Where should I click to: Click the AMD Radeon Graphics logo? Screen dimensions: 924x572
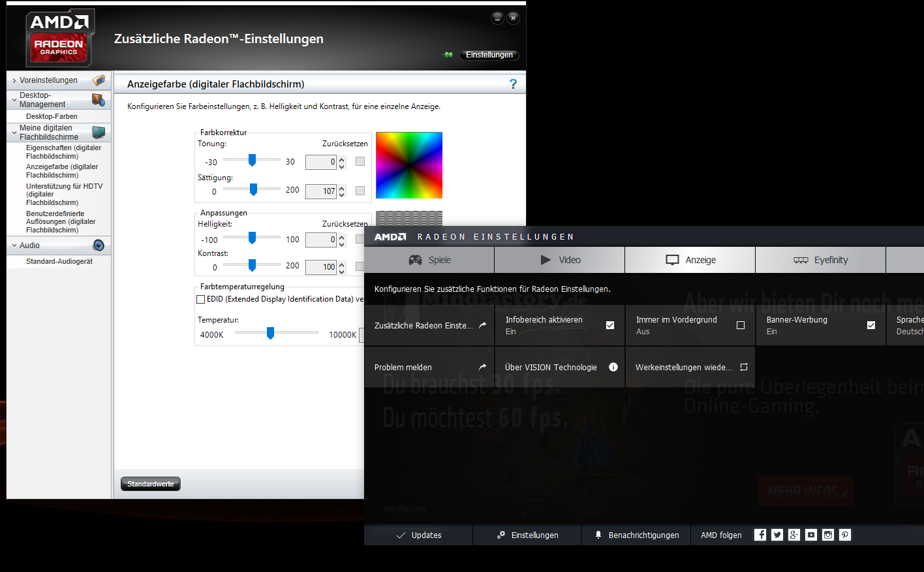[59, 39]
